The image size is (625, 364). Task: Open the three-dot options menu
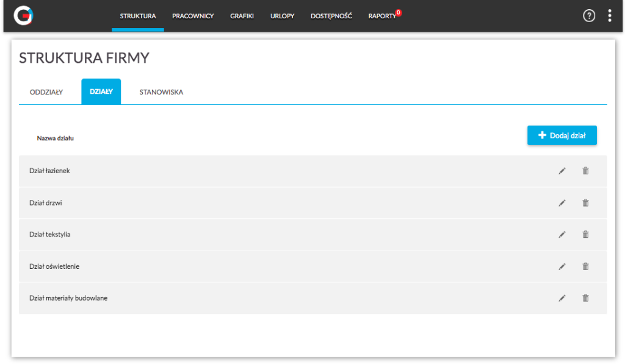[609, 16]
